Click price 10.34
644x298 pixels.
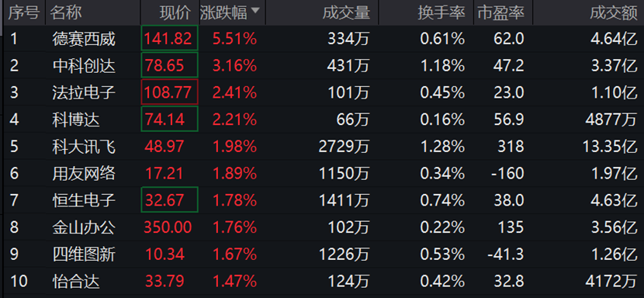click(164, 255)
